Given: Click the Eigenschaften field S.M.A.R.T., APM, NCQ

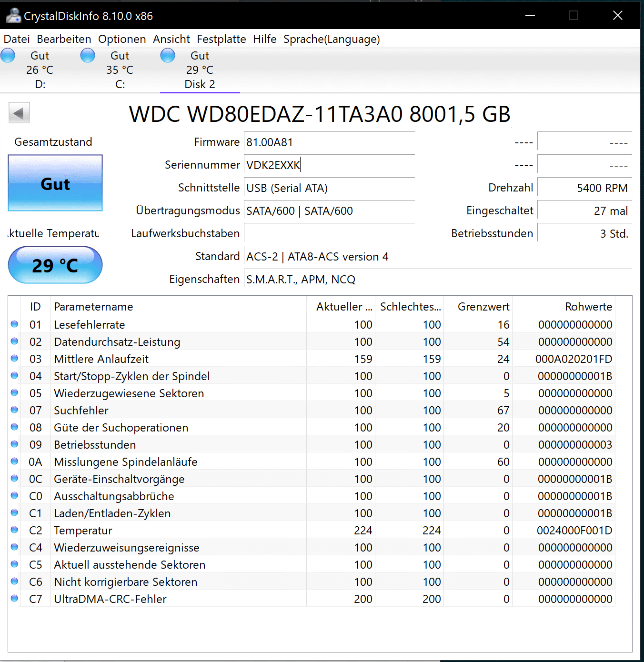Looking at the screenshot, I should coord(438,280).
